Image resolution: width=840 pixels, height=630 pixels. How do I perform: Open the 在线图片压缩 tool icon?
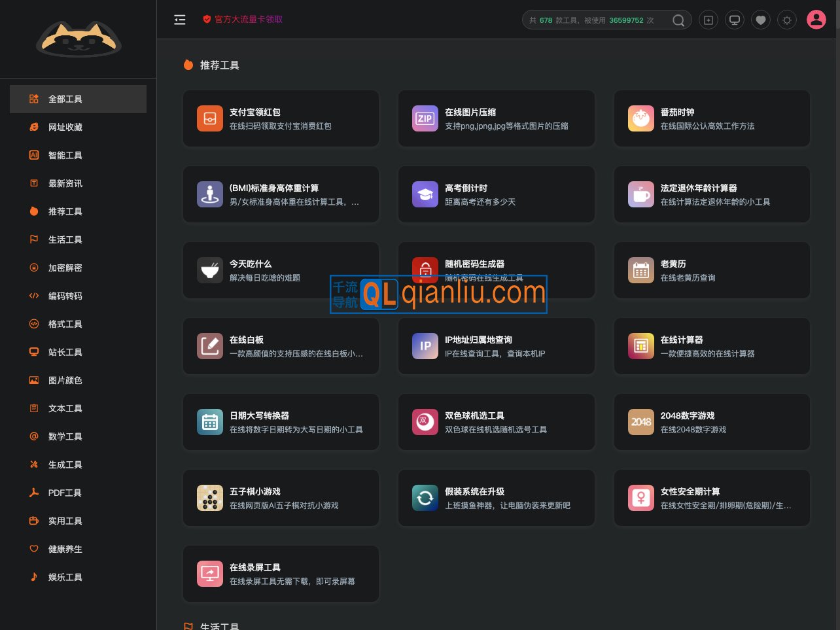[x=425, y=118]
